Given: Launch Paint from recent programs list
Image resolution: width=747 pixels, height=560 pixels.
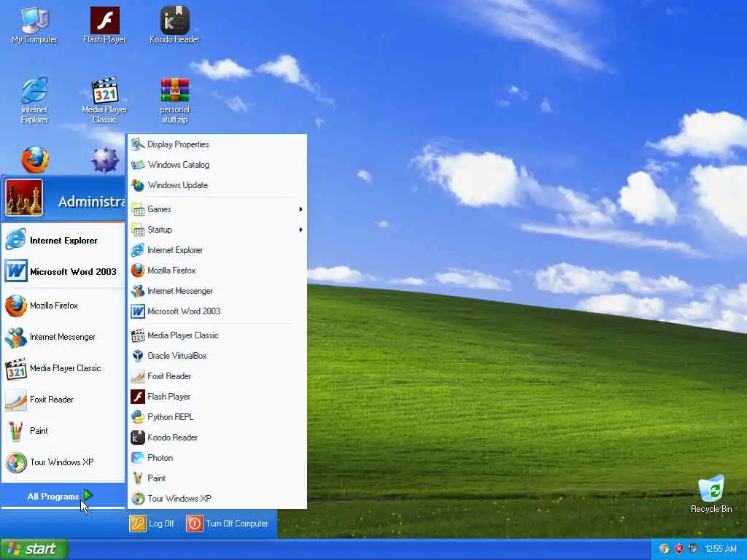Looking at the screenshot, I should pyautogui.click(x=63, y=431).
